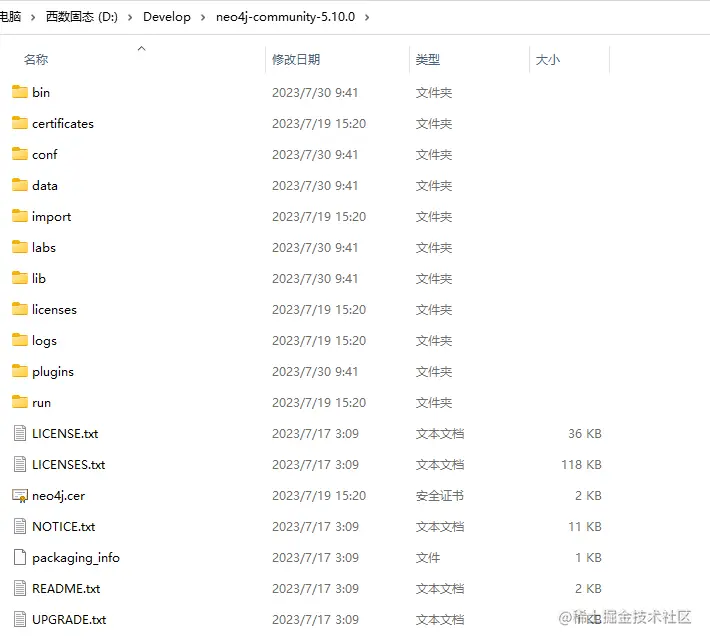710x644 pixels.
Task: Click neo4j-community-5.10.0 breadcrumb segment
Action: click(285, 17)
